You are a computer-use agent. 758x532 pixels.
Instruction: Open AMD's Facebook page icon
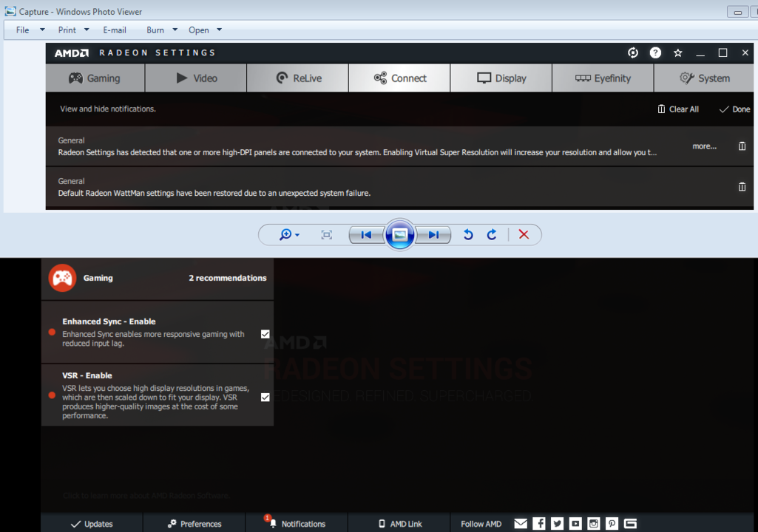[x=539, y=524]
